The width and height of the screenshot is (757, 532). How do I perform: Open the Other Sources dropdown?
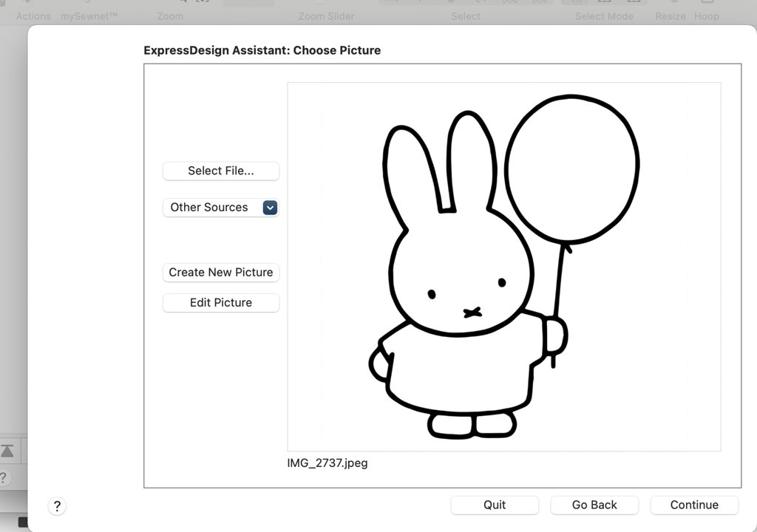point(220,208)
